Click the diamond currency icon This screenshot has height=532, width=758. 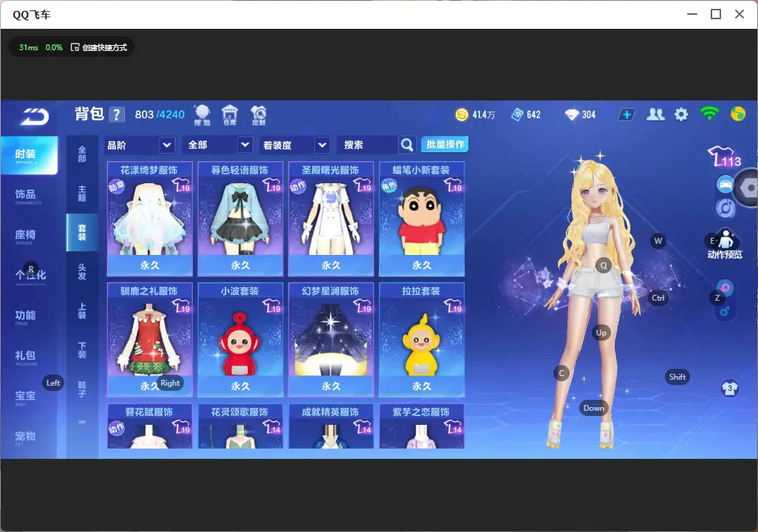coord(572,115)
